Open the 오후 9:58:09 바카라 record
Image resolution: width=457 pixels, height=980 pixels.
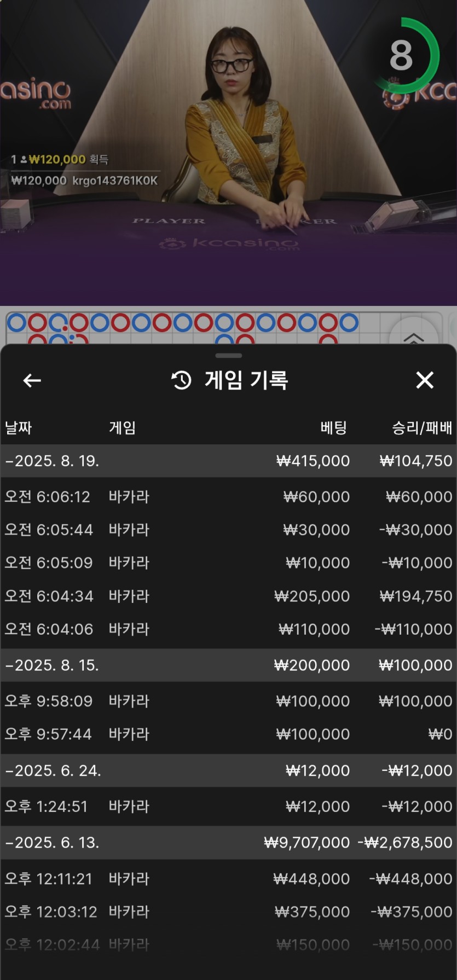(228, 701)
